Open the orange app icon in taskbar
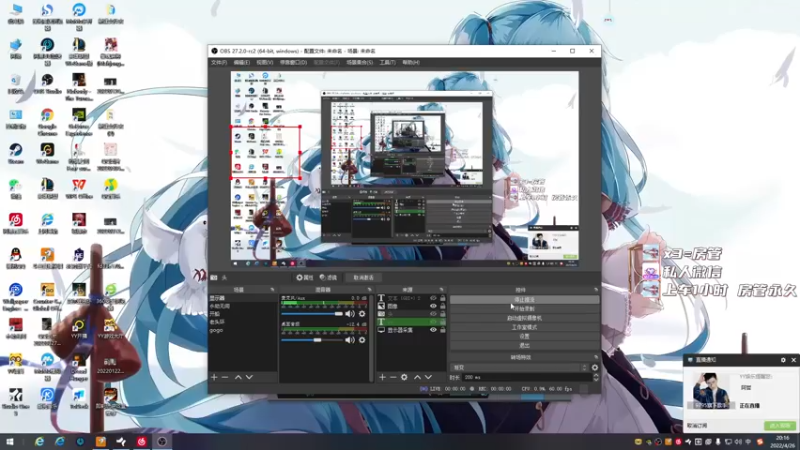 click(x=101, y=442)
